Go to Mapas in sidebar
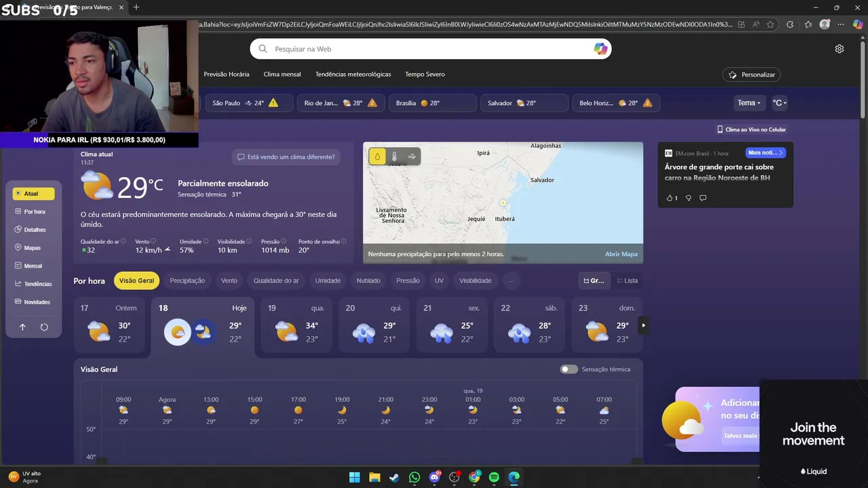Viewport: 868px width, 488px height. 33,248
